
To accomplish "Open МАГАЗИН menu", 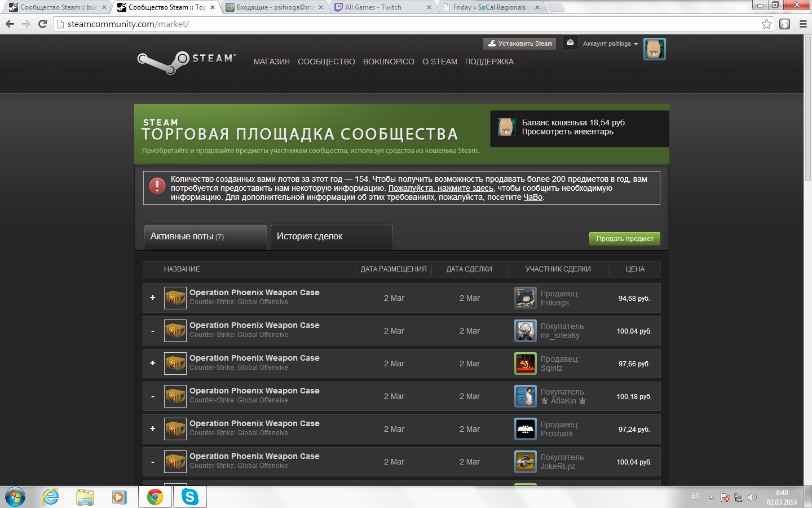I will [x=272, y=62].
